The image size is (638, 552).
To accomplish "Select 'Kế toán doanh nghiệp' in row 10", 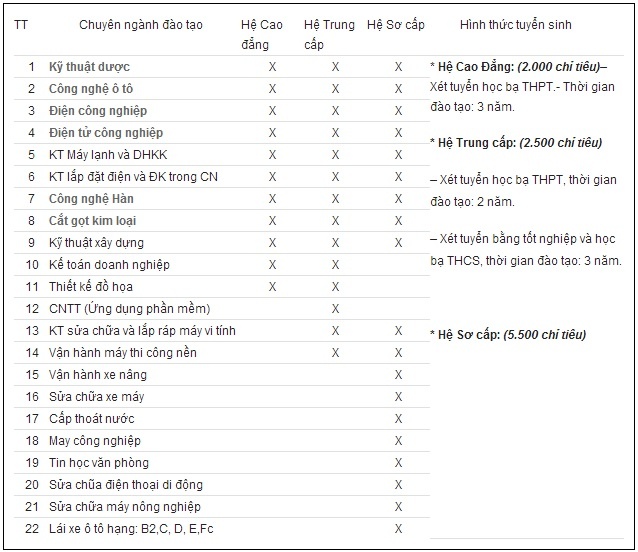I will point(109,265).
